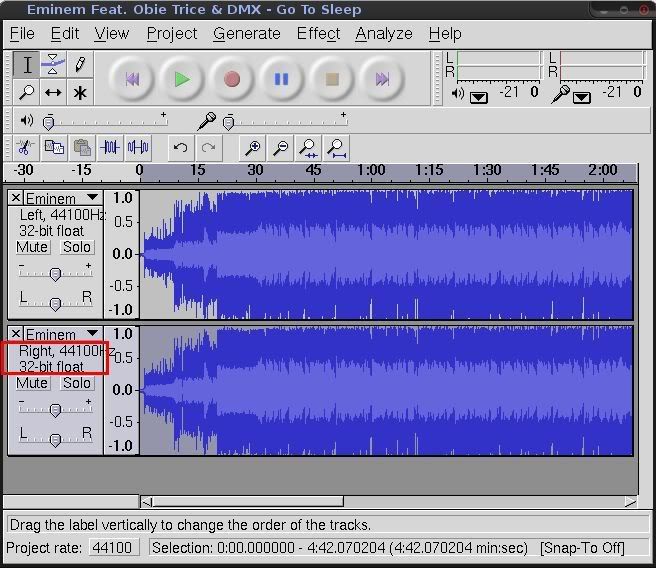This screenshot has height=568, width=656.
Task: Open the Edit menu
Action: (x=65, y=33)
